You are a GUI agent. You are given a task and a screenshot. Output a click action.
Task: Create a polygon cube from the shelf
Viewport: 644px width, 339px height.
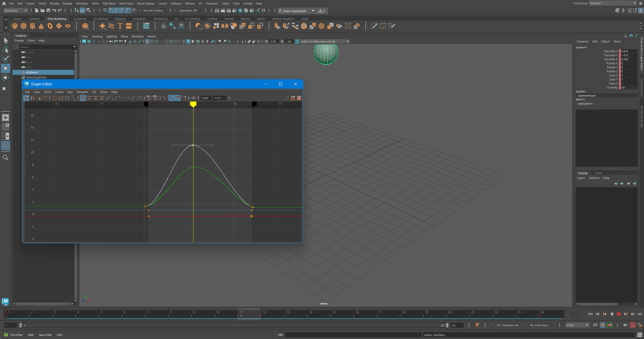coord(24,26)
